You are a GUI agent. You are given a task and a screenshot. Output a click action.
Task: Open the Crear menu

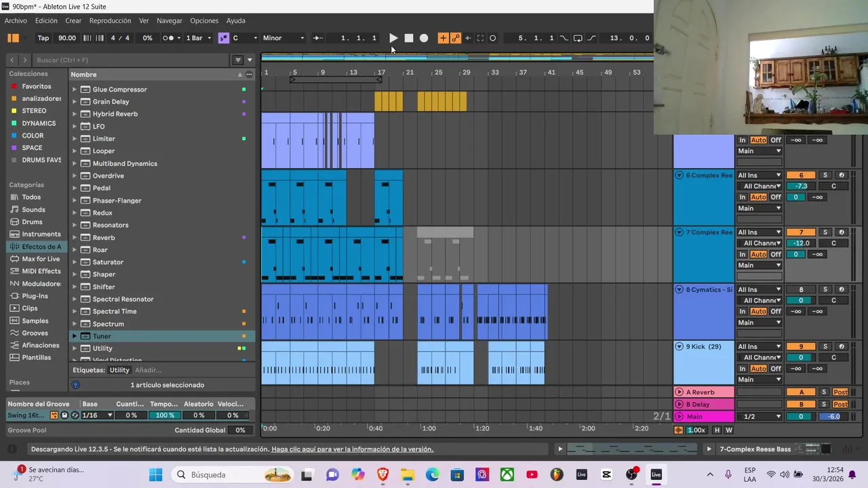click(x=73, y=20)
